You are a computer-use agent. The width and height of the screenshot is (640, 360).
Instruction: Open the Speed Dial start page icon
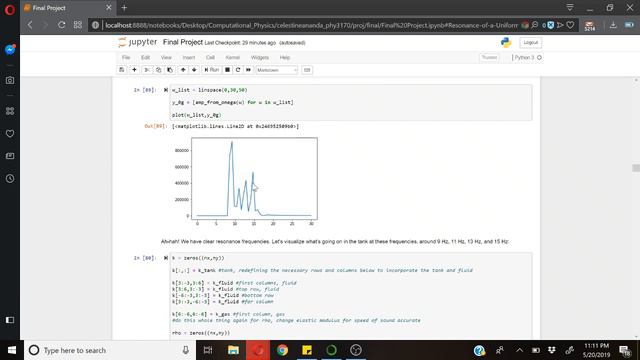(78, 25)
